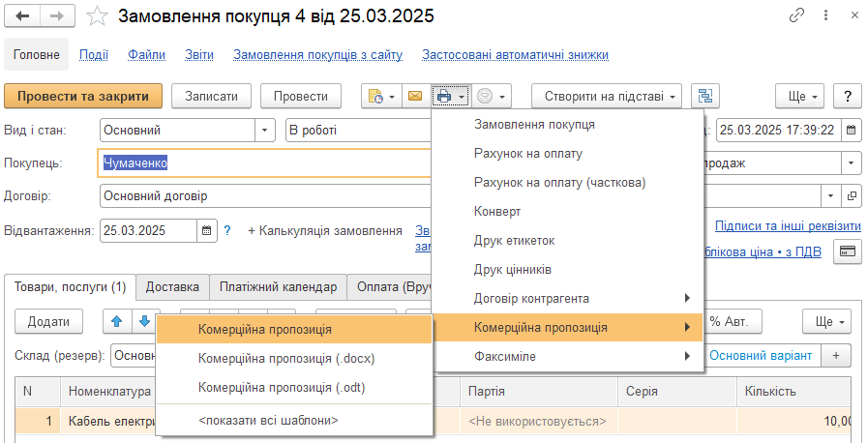Open the document structure icon
868x443 pixels.
pos(705,96)
